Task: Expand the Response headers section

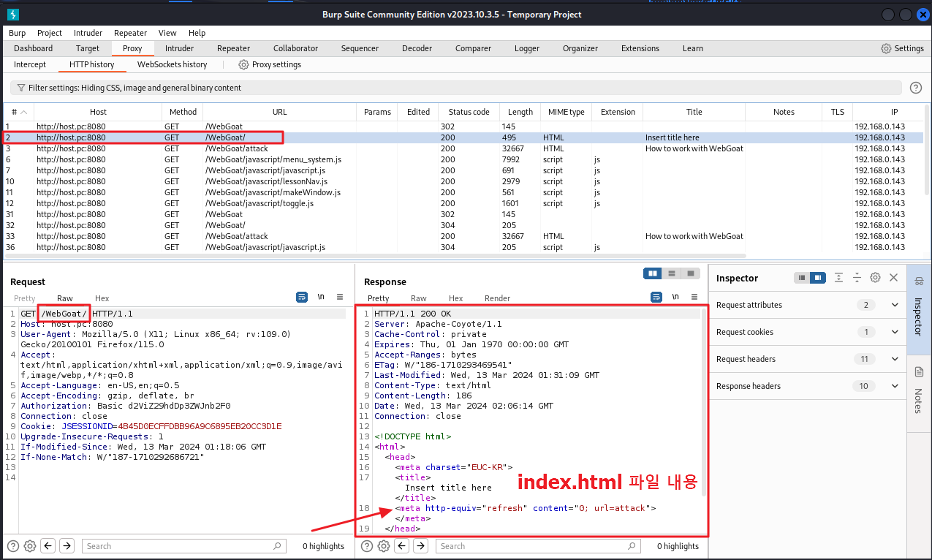Action: click(895, 386)
